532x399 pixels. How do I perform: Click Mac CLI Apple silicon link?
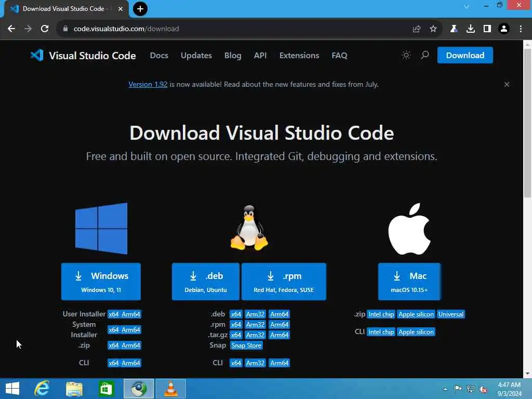point(416,332)
